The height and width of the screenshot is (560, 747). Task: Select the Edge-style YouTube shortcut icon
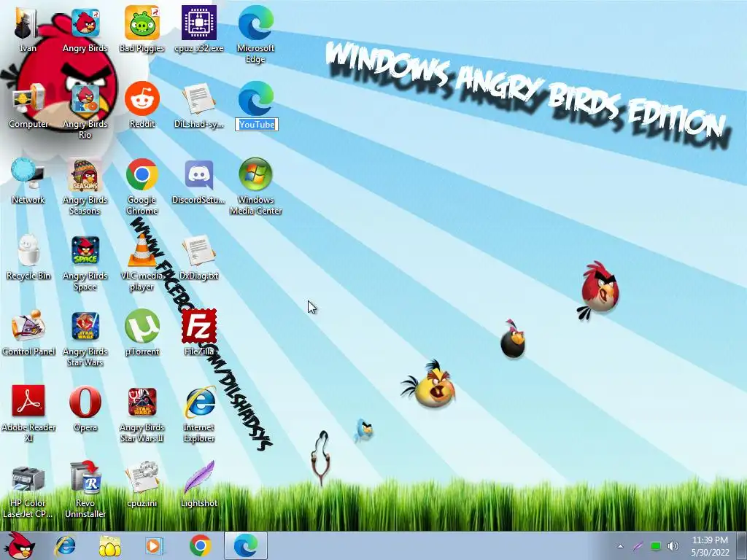[256, 98]
